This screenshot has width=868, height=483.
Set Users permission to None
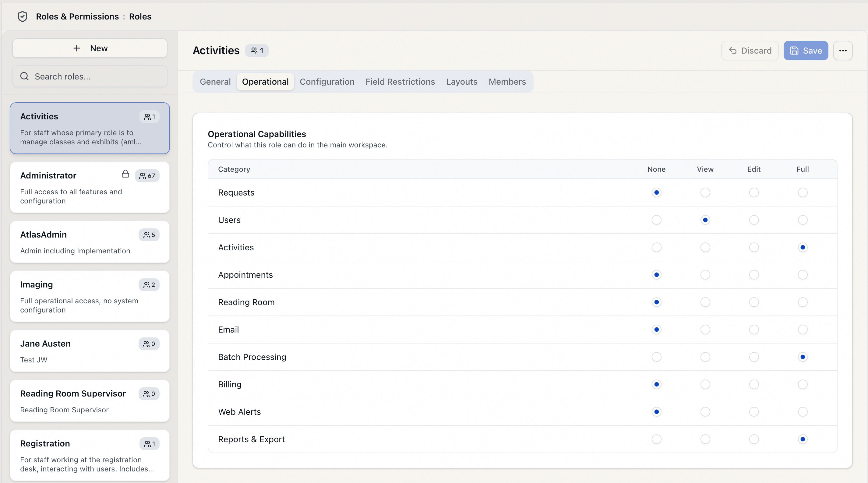click(x=656, y=220)
